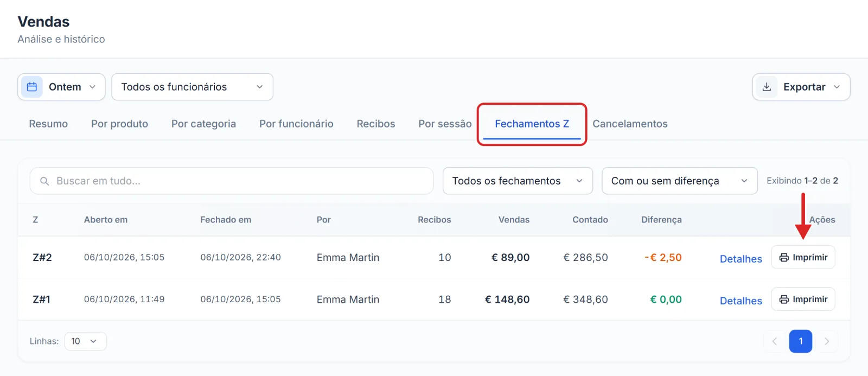The height and width of the screenshot is (376, 868).
Task: Switch to the Recibos tab
Action: point(376,124)
